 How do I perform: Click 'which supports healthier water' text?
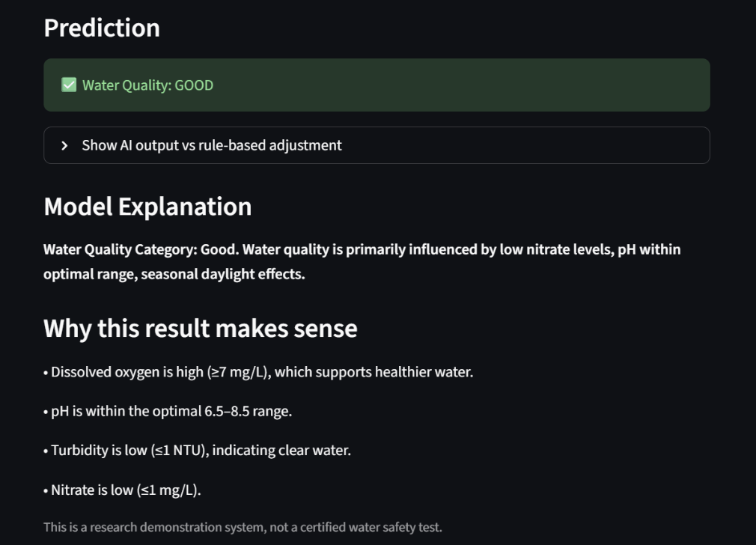[374, 372]
